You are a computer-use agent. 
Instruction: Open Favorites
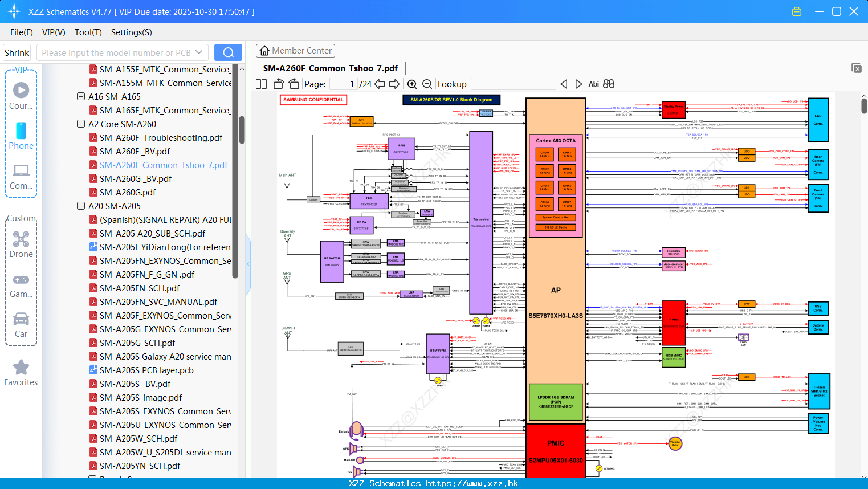click(21, 373)
